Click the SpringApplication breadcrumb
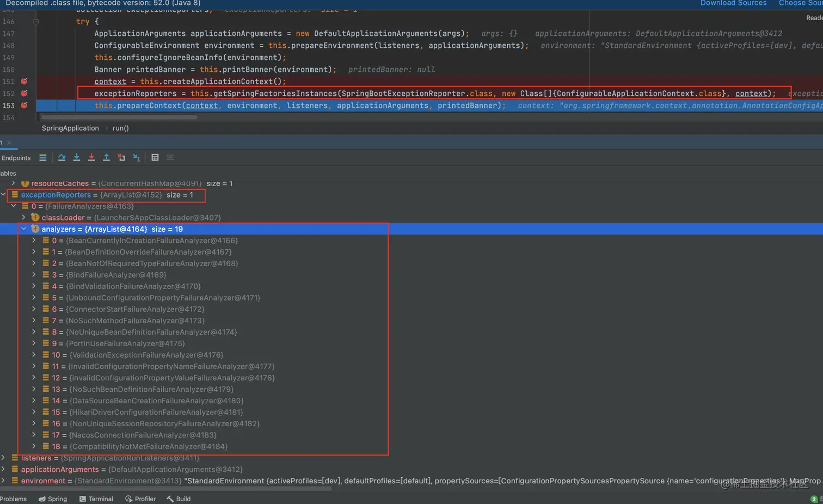The image size is (823, 504). [70, 128]
